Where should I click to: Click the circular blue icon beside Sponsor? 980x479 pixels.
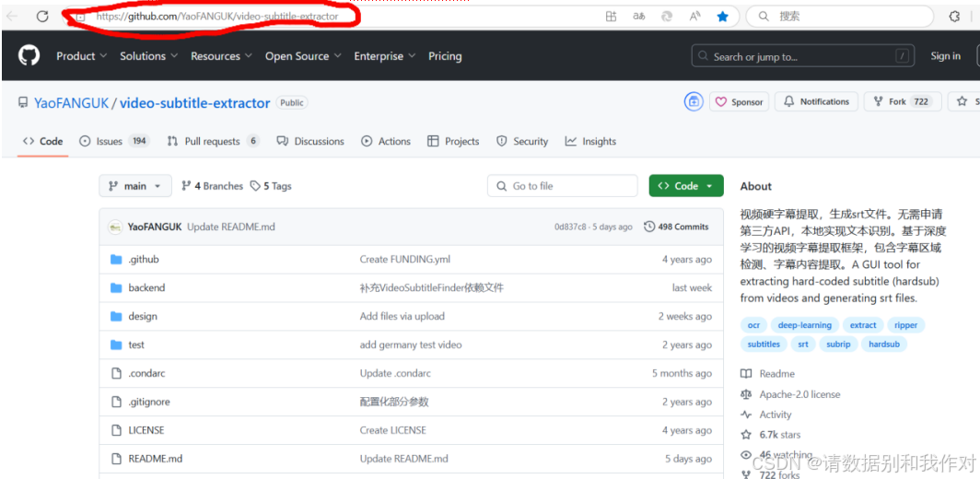tap(694, 101)
